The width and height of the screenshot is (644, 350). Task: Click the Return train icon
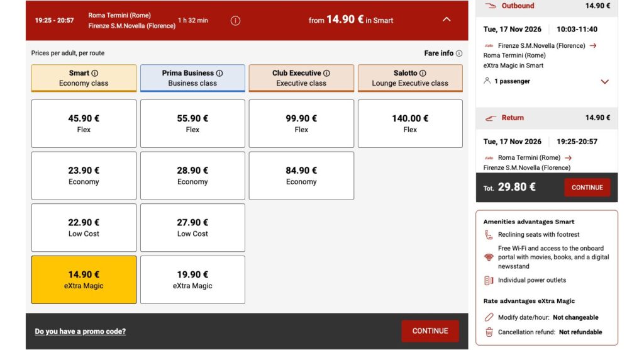click(491, 118)
